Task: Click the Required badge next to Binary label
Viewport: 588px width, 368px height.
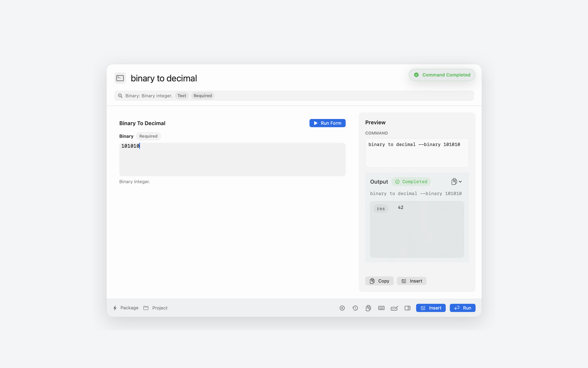Action: [x=148, y=136]
